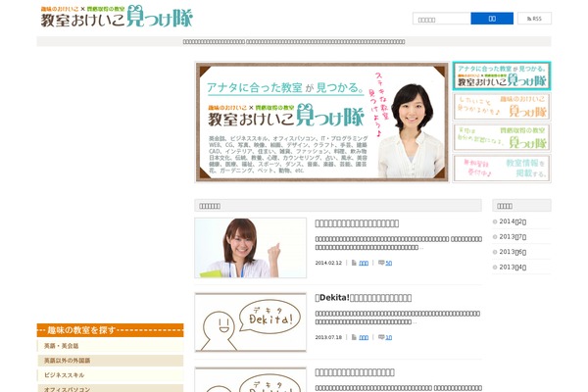Click comment count 50 link
Viewport: 588px width, 392px height.
388,263
